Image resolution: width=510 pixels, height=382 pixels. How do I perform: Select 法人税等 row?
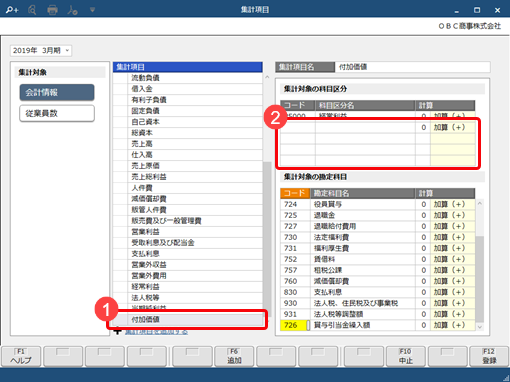(188, 298)
